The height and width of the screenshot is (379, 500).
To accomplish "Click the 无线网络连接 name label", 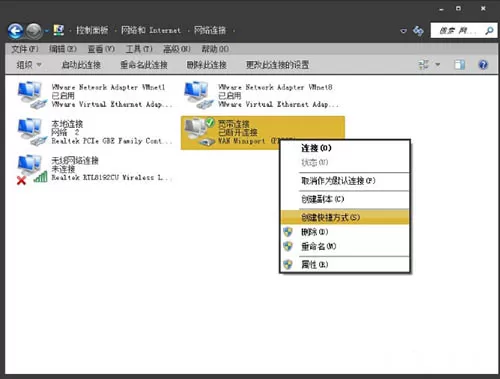I will point(75,161).
